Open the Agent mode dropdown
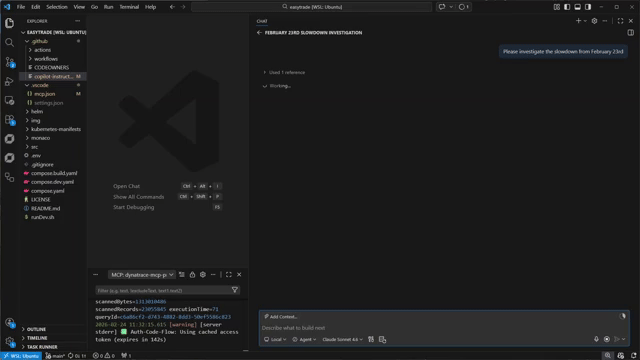The image size is (640, 360). tap(304, 339)
